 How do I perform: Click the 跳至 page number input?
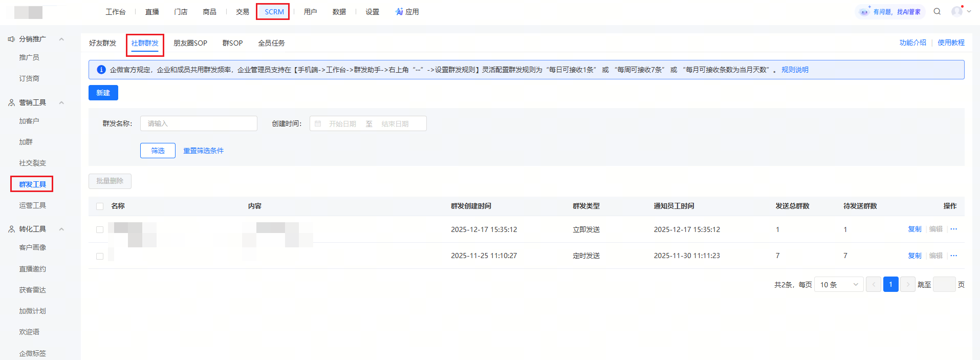944,284
